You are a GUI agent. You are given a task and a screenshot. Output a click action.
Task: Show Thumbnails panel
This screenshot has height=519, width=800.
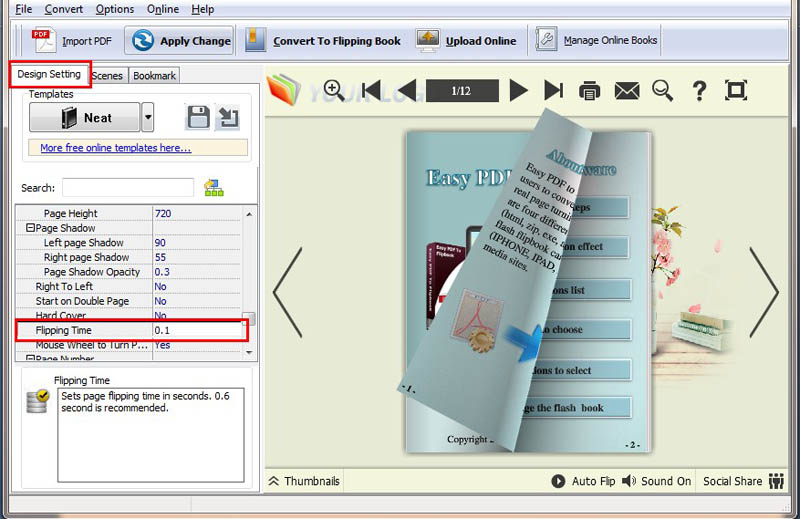click(304, 481)
